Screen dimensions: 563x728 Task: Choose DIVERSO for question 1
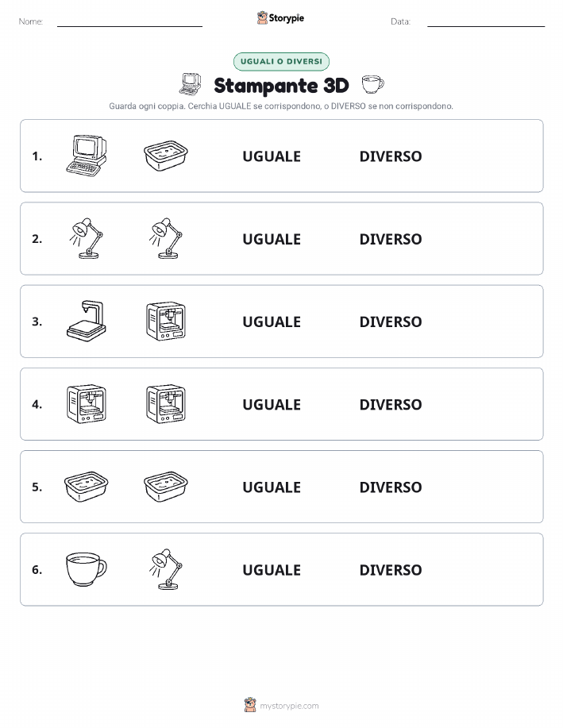coord(391,156)
